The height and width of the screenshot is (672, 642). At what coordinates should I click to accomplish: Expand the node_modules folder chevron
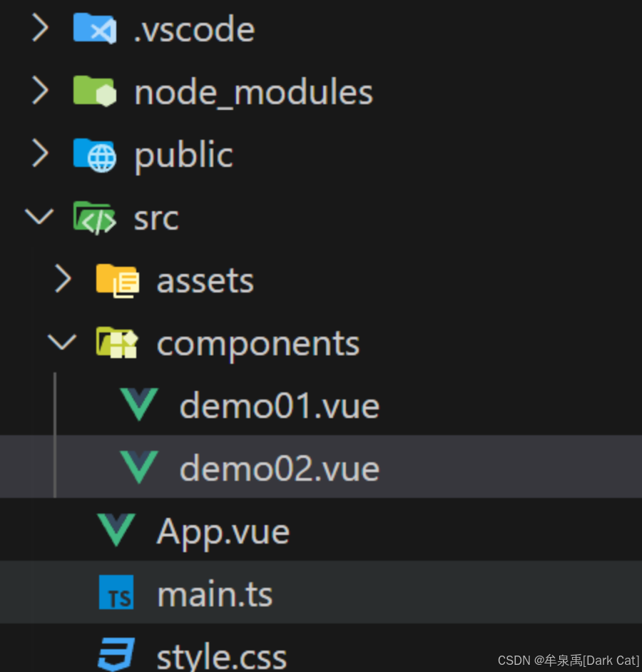click(x=40, y=91)
